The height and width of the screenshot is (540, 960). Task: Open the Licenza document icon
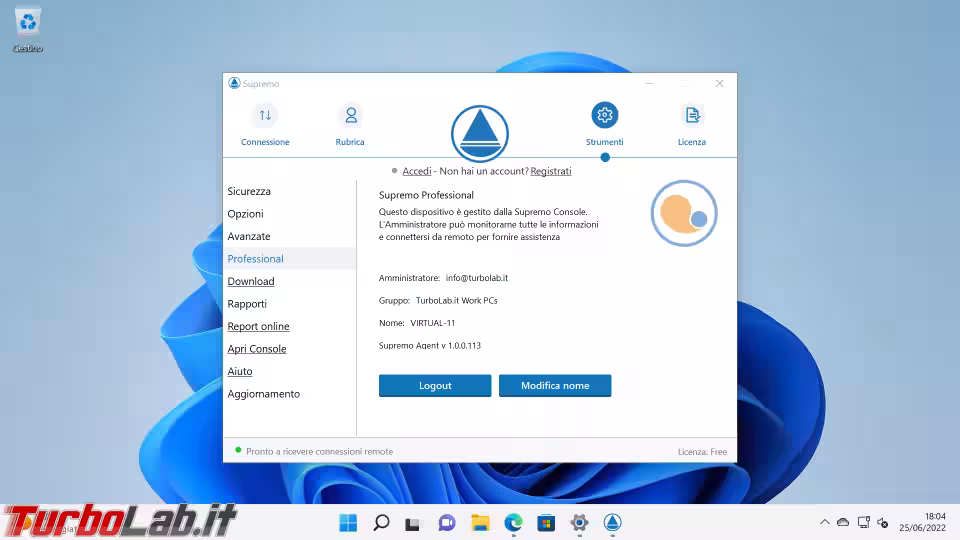click(x=691, y=116)
